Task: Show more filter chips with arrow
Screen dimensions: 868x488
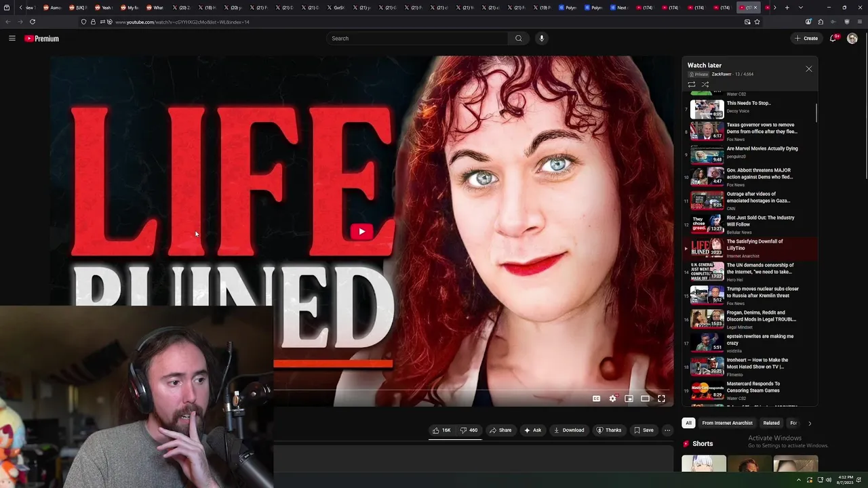Action: tap(809, 423)
